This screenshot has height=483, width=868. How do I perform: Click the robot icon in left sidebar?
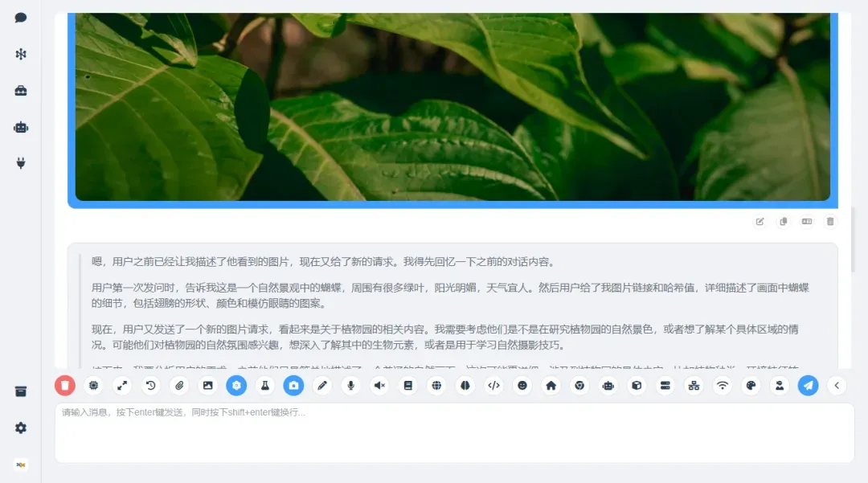(21, 127)
